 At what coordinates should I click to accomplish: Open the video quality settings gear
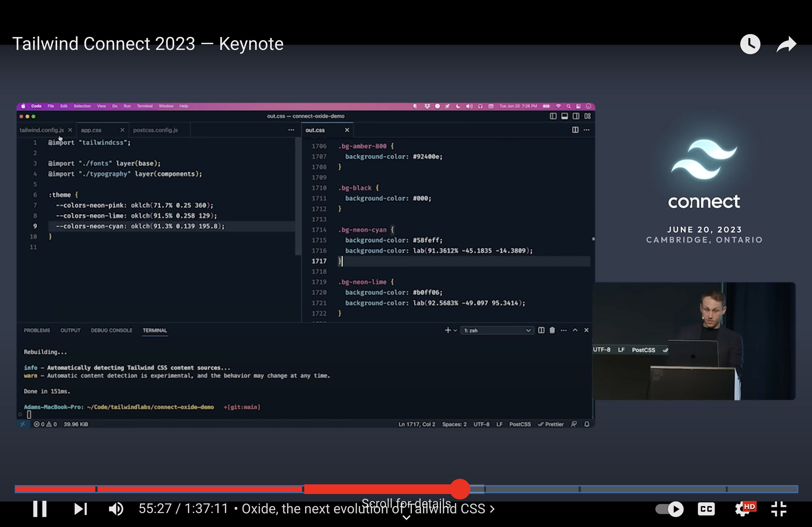pos(742,509)
